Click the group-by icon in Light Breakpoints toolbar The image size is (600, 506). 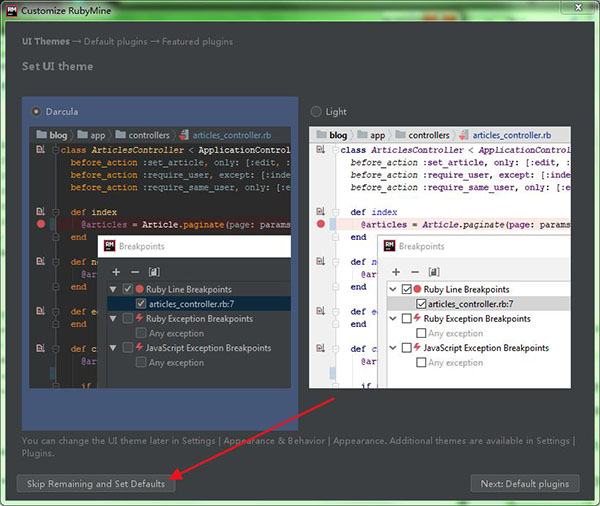[434, 272]
